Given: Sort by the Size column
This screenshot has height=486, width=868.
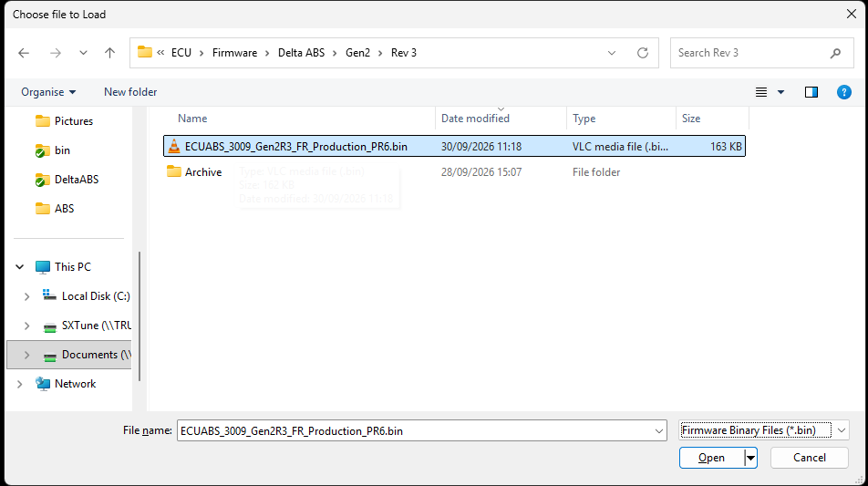Looking at the screenshot, I should (x=691, y=119).
